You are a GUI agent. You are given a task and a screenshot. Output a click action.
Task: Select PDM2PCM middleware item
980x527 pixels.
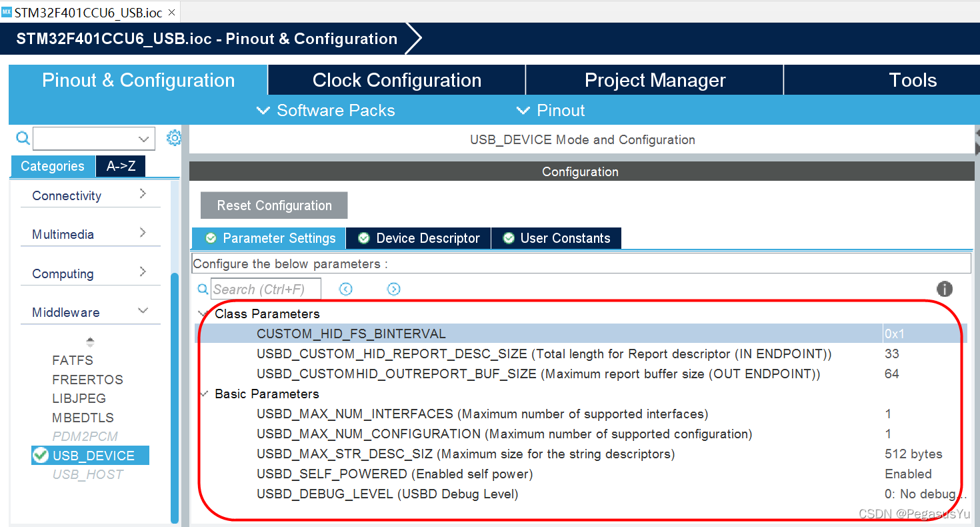[x=85, y=436]
